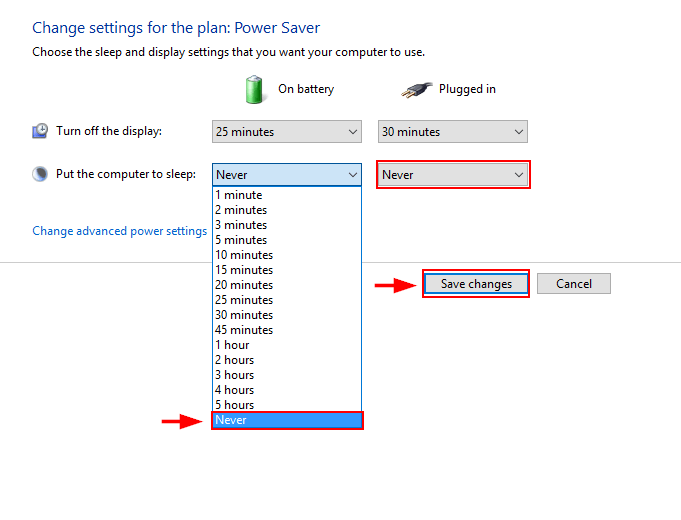The image size is (681, 520).
Task: Click the Turn off the display label
Action: [x=109, y=131]
